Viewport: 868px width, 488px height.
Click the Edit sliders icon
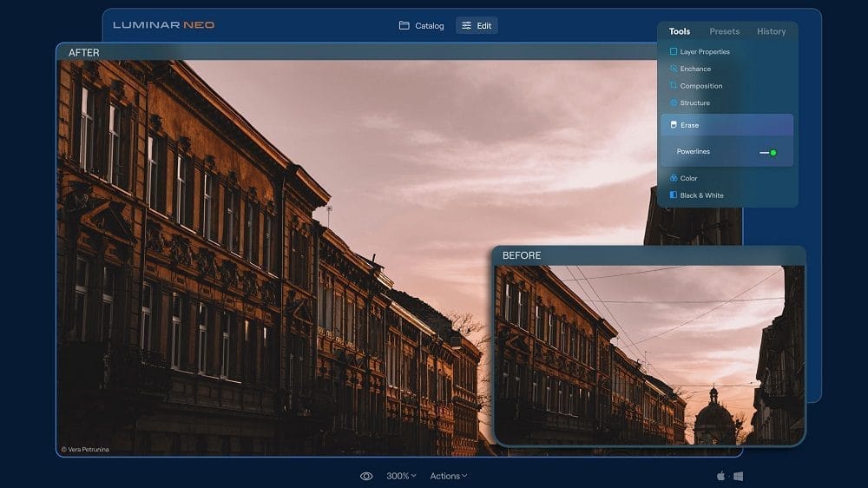coord(467,25)
